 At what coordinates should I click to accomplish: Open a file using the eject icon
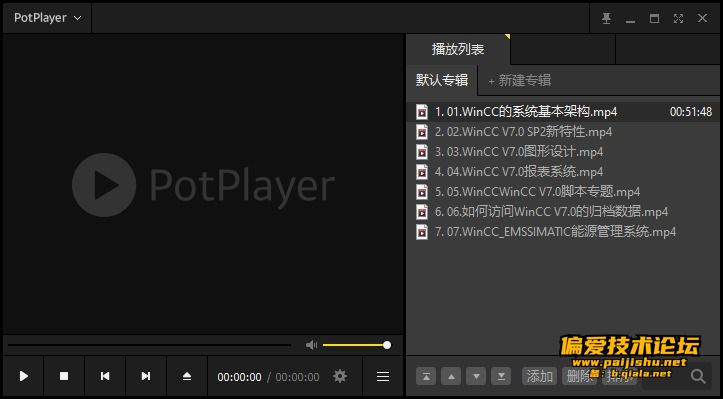[x=187, y=376]
